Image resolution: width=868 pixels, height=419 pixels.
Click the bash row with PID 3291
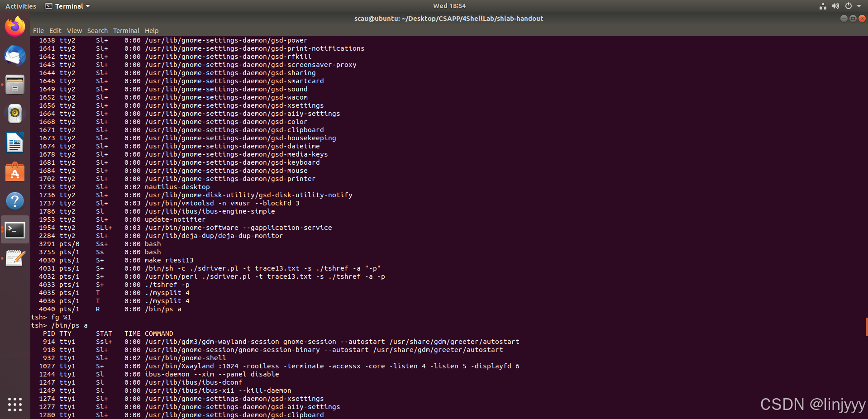click(x=100, y=244)
